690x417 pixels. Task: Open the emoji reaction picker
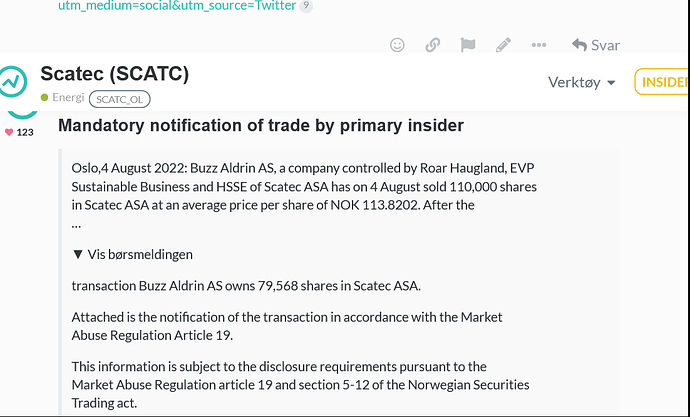(x=397, y=45)
